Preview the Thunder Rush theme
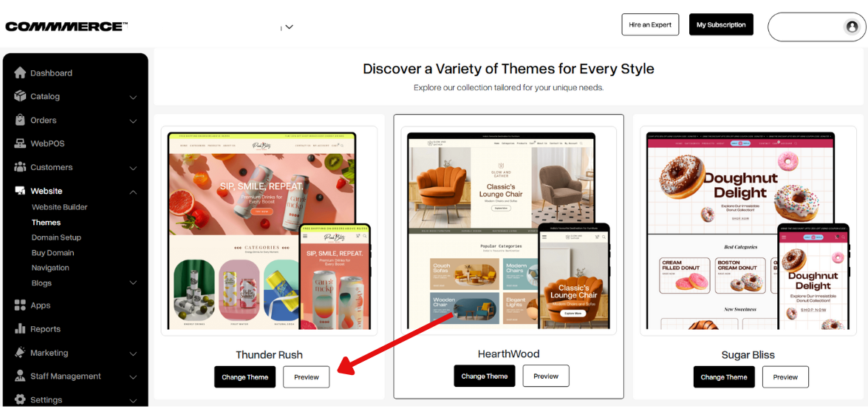 pyautogui.click(x=306, y=377)
